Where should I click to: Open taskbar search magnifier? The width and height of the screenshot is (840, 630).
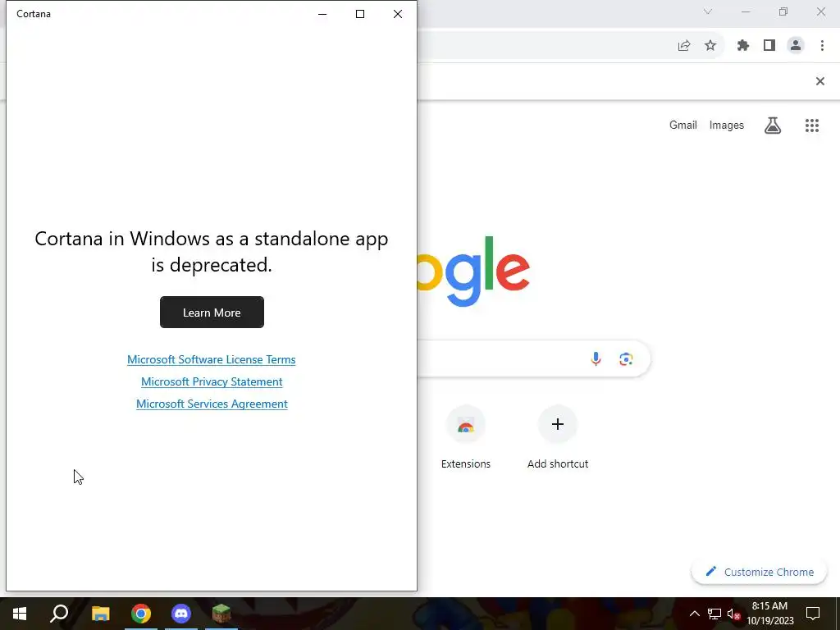59,614
